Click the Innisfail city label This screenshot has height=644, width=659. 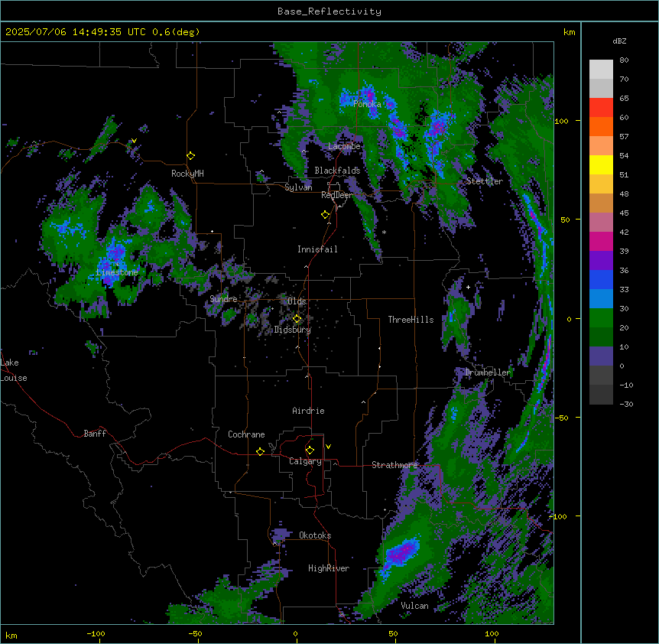coord(317,249)
